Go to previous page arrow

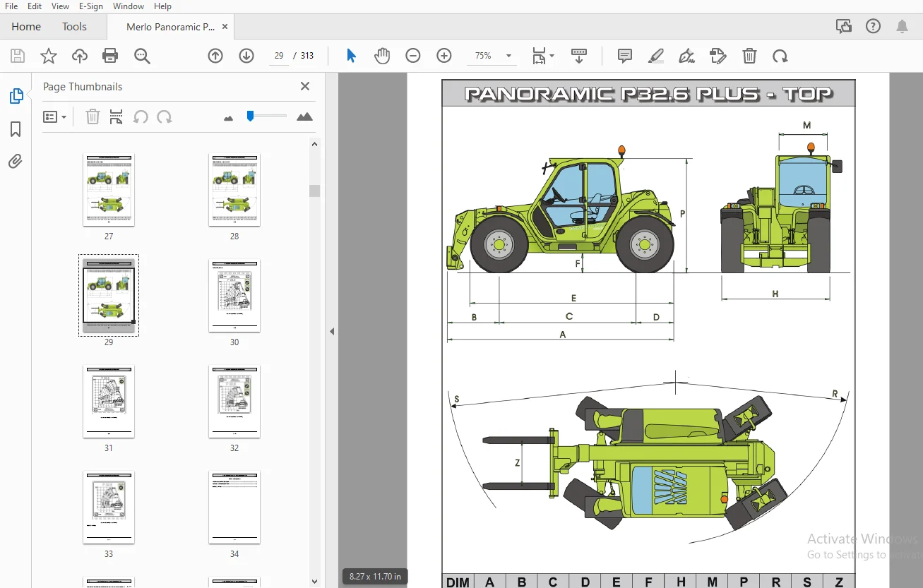click(215, 56)
